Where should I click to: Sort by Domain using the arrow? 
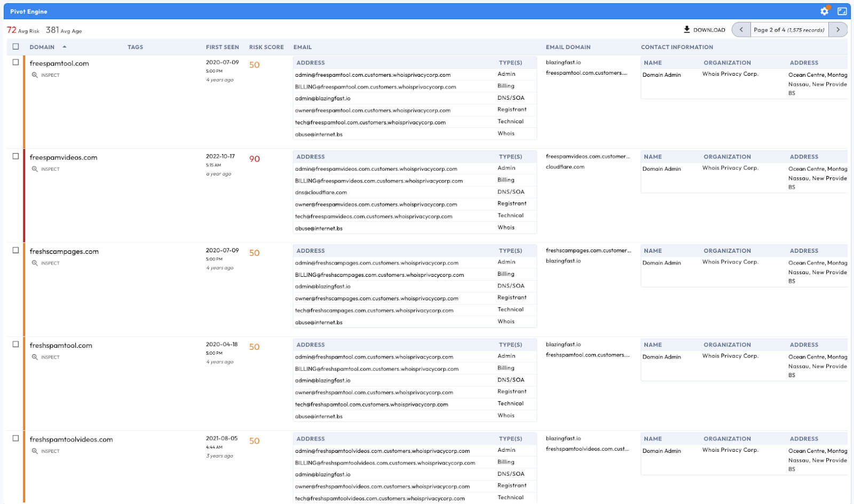(65, 47)
